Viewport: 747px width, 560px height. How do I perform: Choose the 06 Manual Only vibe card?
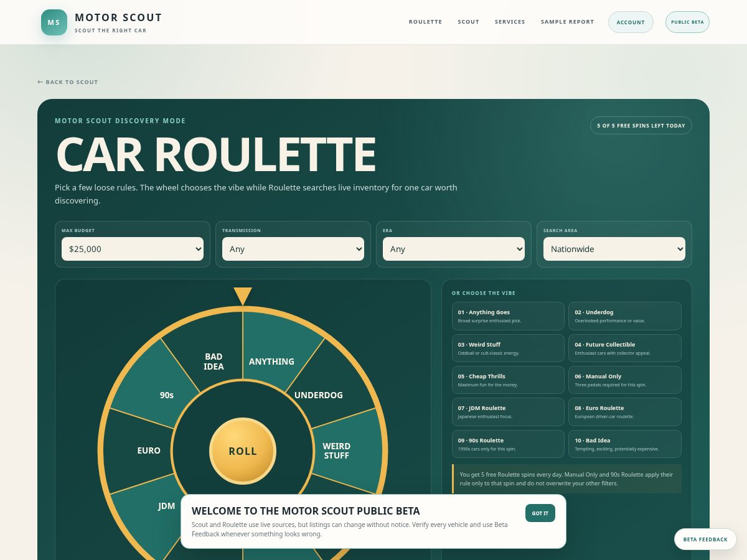625,380
